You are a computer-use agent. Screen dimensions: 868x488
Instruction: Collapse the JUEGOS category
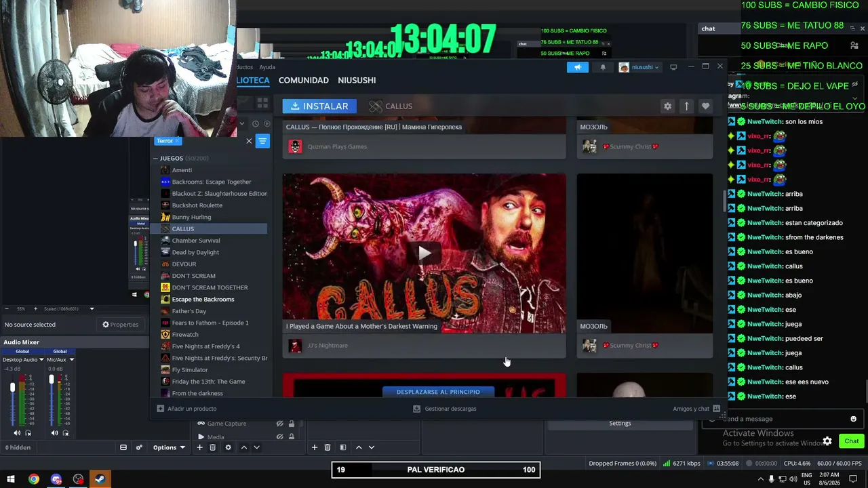click(x=155, y=159)
